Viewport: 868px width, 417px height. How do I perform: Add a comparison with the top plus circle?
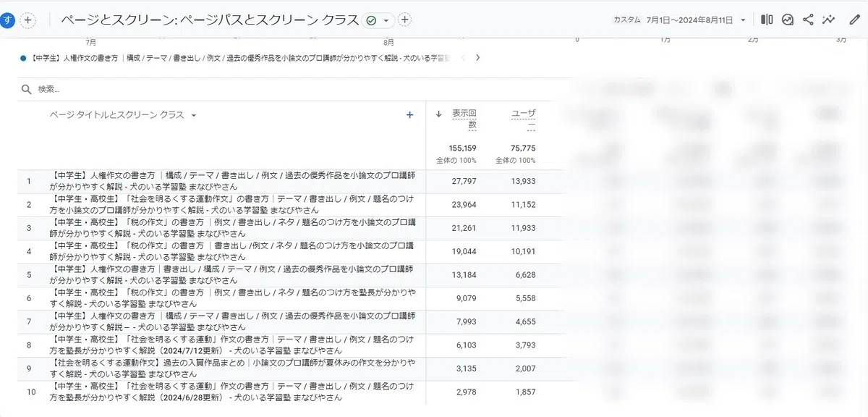(x=27, y=20)
